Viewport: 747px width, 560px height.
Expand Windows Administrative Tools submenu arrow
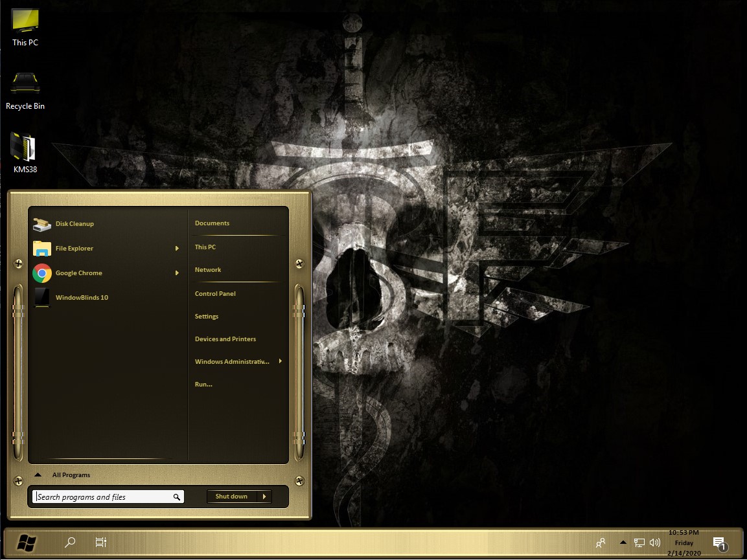tap(280, 361)
